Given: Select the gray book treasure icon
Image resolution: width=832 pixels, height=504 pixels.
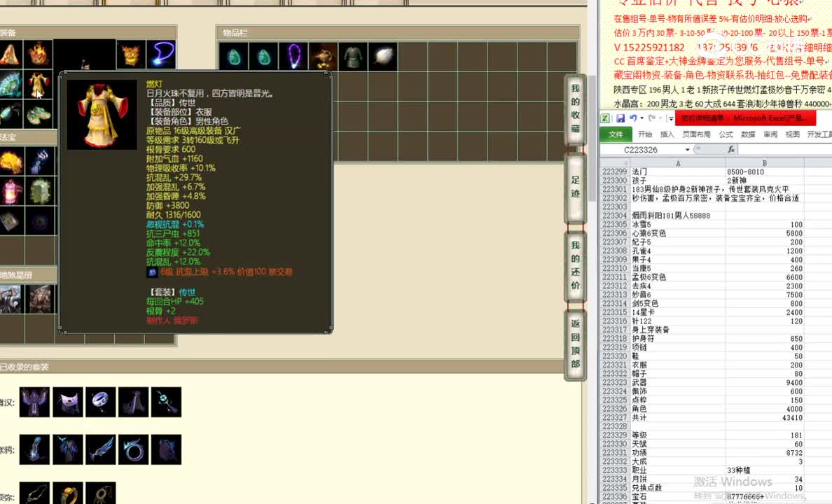Looking at the screenshot, I should [x=11, y=221].
